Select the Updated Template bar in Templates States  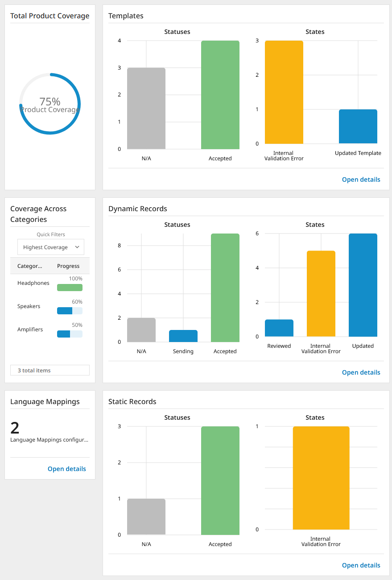(x=358, y=126)
